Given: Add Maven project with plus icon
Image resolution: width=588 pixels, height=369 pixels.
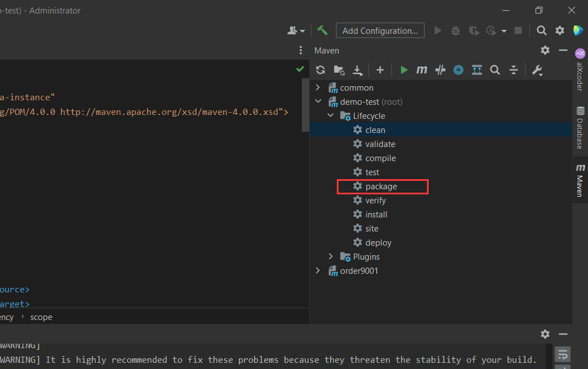Looking at the screenshot, I should (x=380, y=70).
